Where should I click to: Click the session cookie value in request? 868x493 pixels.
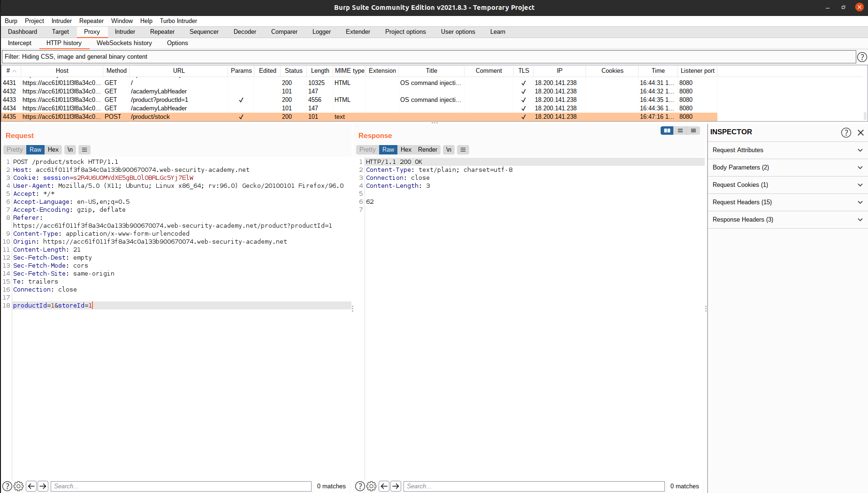point(133,178)
